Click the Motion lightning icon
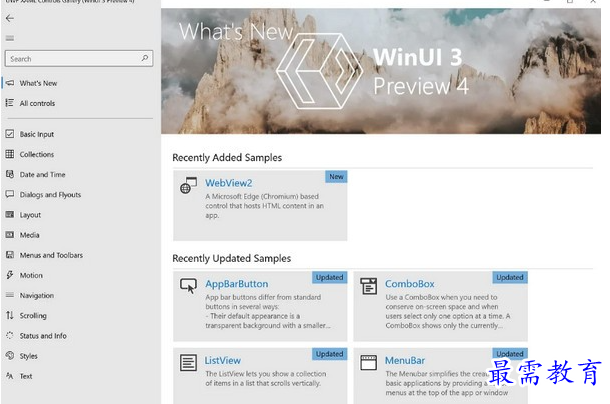This screenshot has height=404, width=610. pyautogui.click(x=10, y=275)
